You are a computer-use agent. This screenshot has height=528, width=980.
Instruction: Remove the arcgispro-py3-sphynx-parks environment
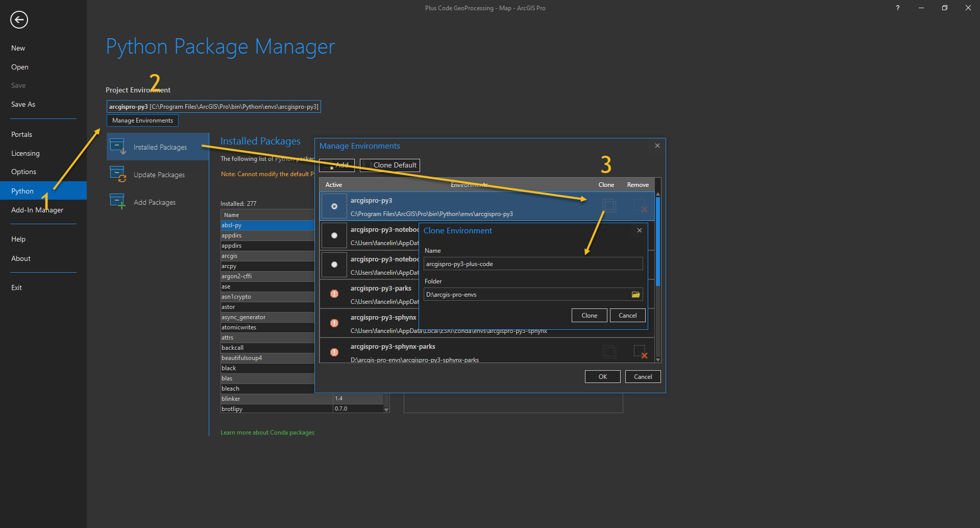(x=641, y=352)
